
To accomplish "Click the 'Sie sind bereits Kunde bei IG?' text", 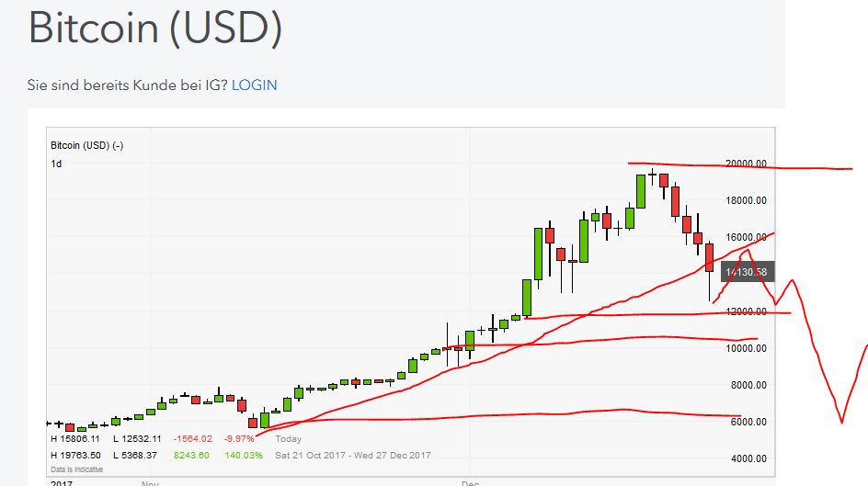I will pyautogui.click(x=127, y=85).
